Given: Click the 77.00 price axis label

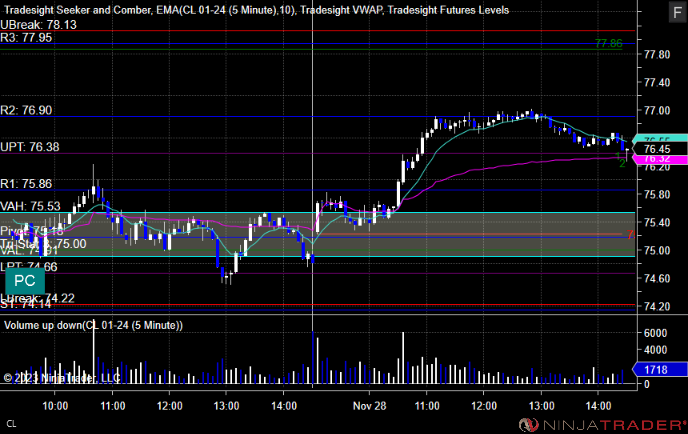Looking at the screenshot, I should pos(657,111).
